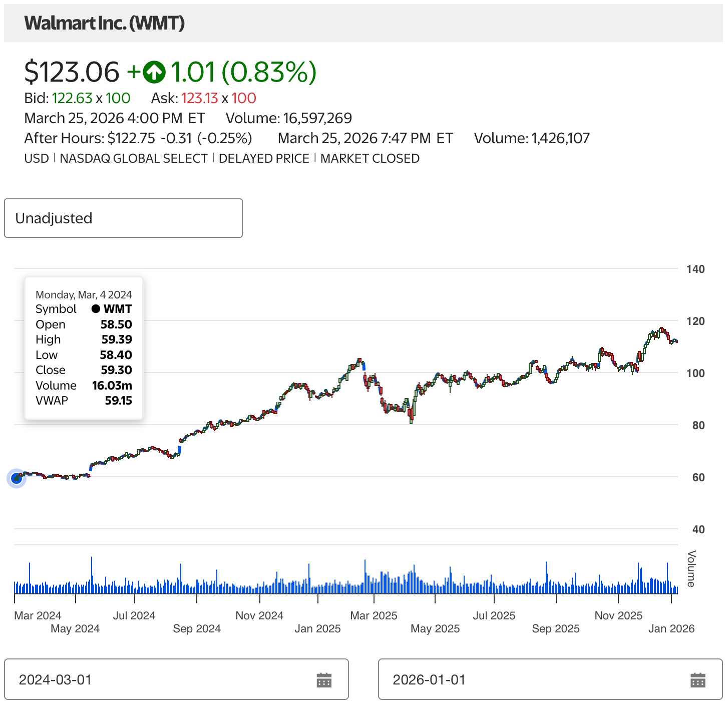Click the black WMT symbol dot in tooltip
Screen dimensions: 728x705
tap(96, 309)
